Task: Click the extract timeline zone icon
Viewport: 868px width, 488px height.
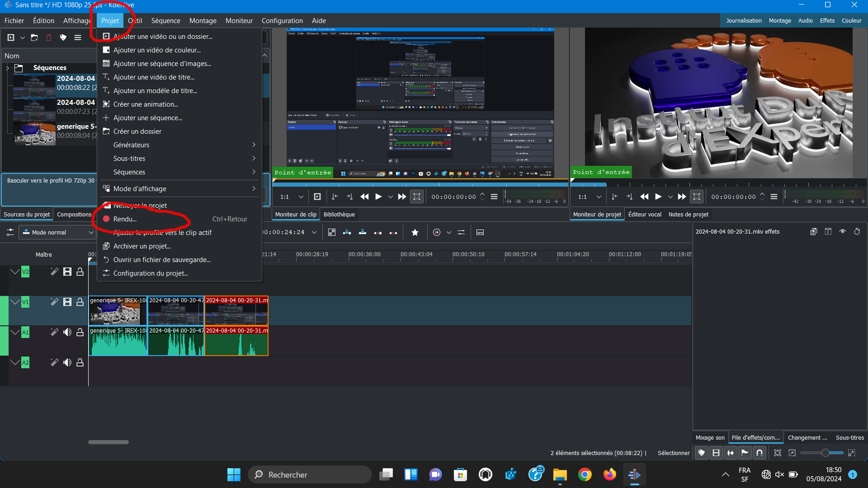Action: coord(378,232)
